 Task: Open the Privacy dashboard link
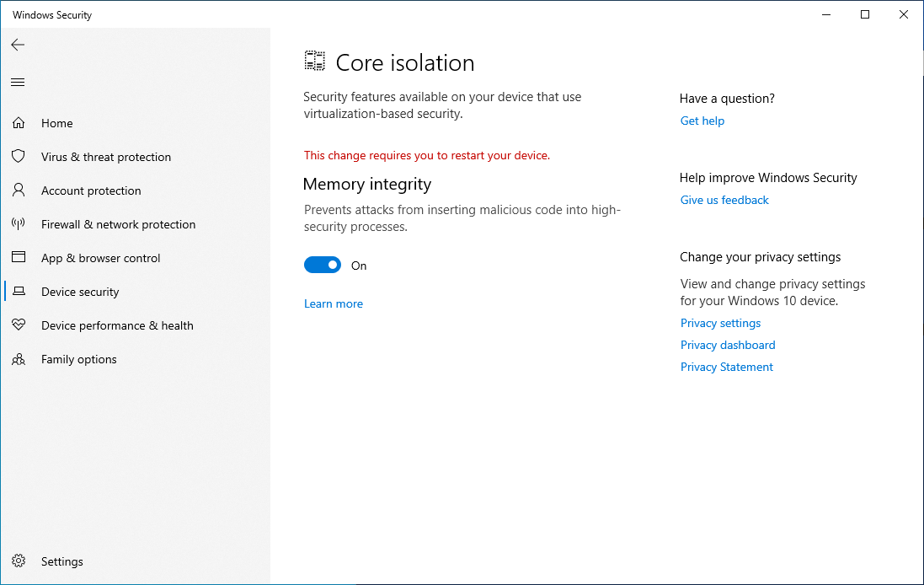click(728, 345)
